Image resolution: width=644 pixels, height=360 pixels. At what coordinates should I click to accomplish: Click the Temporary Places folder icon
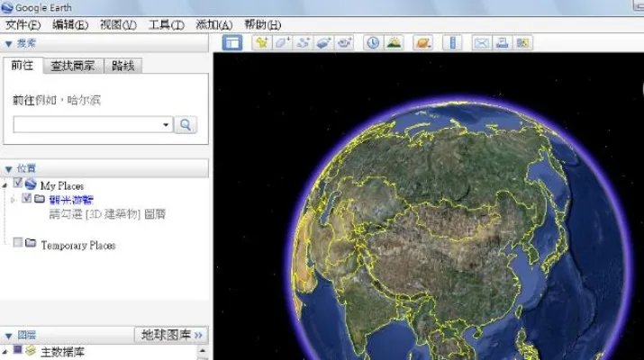click(x=31, y=243)
